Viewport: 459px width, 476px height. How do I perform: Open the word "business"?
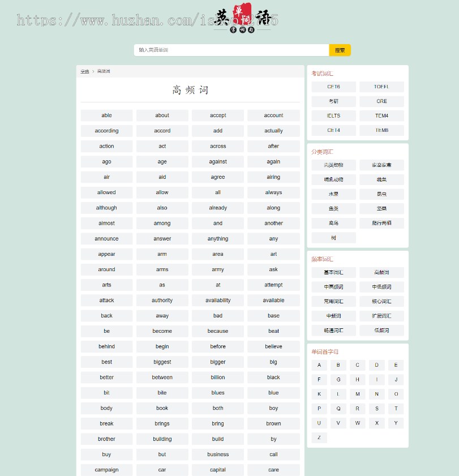click(x=218, y=454)
